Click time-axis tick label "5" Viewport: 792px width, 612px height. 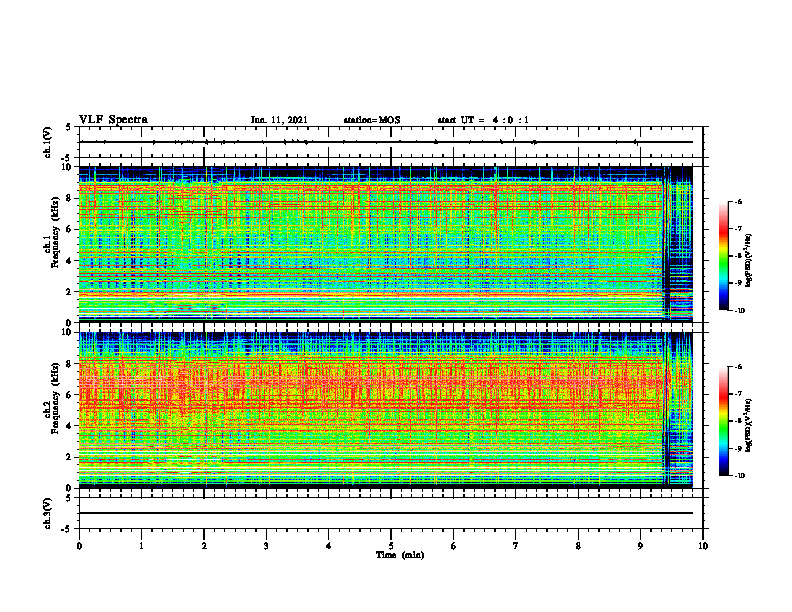coord(391,546)
